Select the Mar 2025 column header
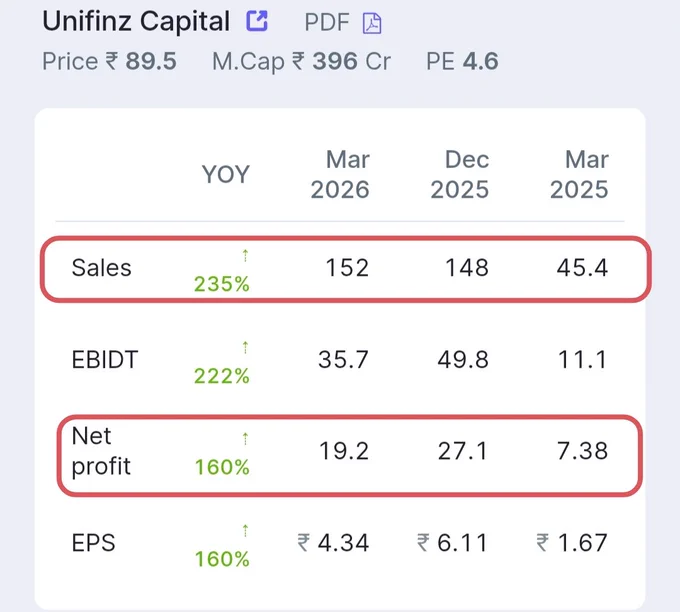 579,174
